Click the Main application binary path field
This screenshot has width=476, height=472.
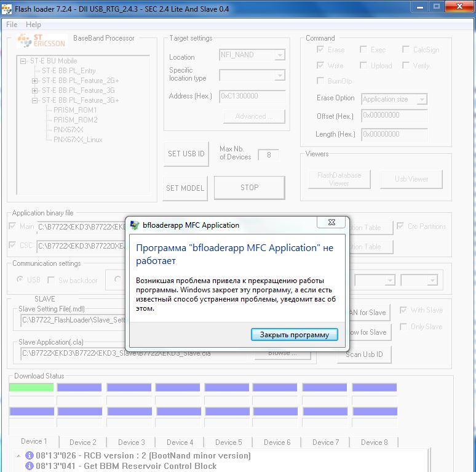coord(81,227)
